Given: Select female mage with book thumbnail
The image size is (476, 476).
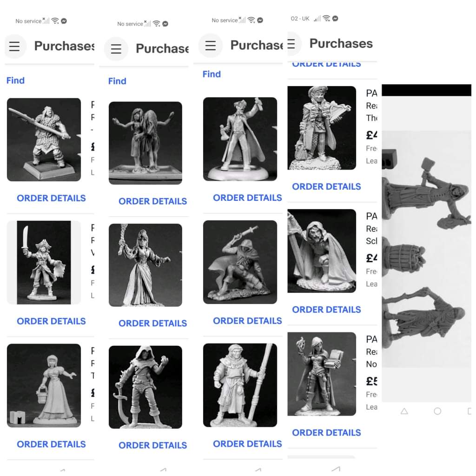Looking at the screenshot, I should [322, 374].
